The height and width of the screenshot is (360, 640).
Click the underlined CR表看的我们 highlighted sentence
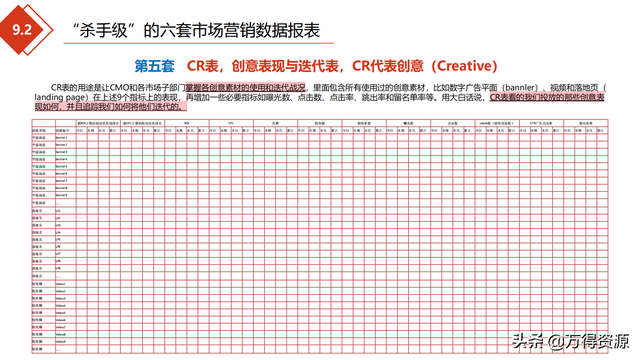547,97
